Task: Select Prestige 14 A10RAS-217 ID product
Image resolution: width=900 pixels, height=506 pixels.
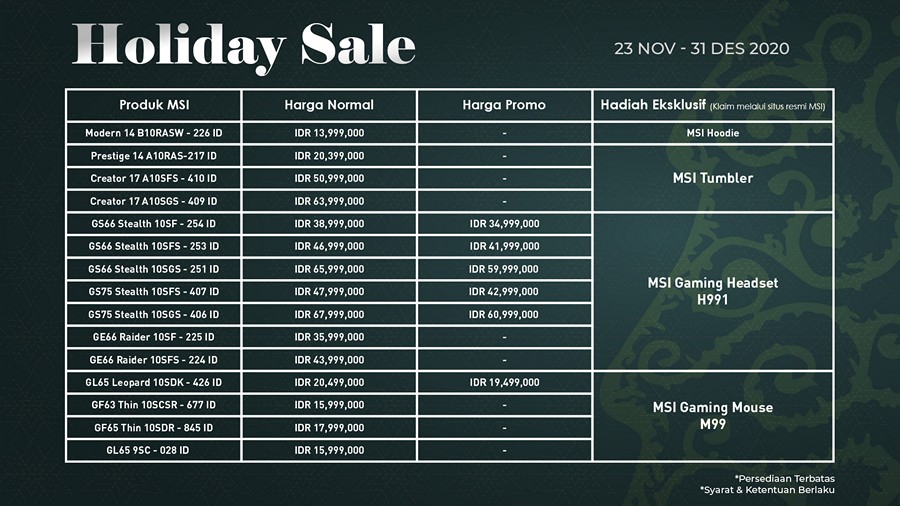Action: coord(154,156)
